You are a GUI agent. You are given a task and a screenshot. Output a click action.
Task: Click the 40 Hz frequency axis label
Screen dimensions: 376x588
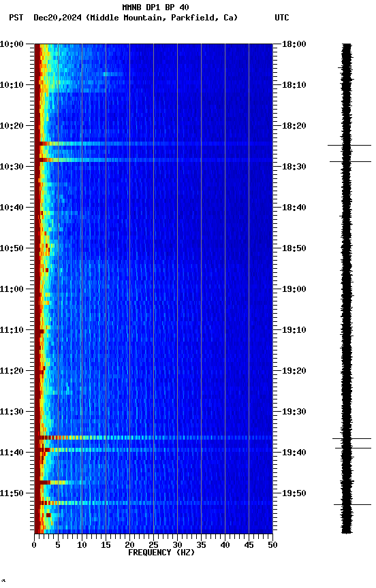[x=225, y=546]
